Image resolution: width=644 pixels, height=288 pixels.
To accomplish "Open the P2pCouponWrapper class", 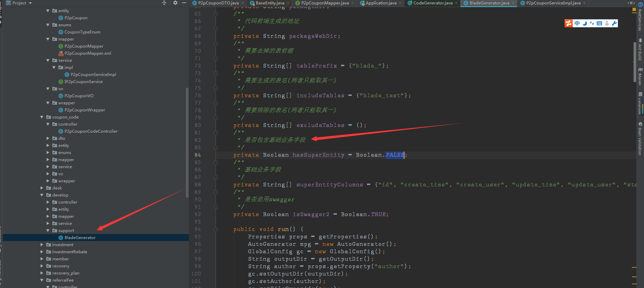I will [x=85, y=110].
